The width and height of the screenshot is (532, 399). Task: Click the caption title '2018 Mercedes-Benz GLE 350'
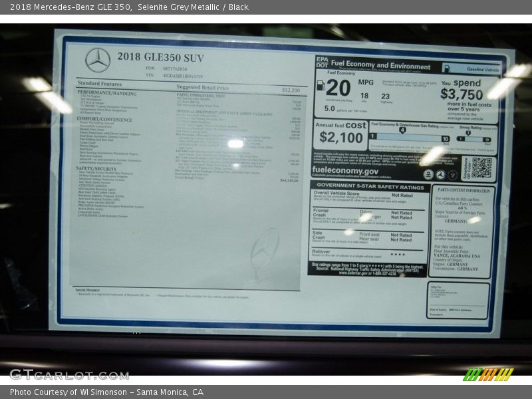point(71,7)
